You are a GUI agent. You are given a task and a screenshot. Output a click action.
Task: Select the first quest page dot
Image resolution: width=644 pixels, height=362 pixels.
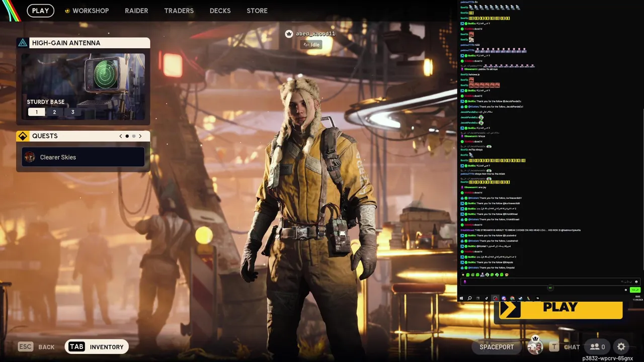coord(127,136)
